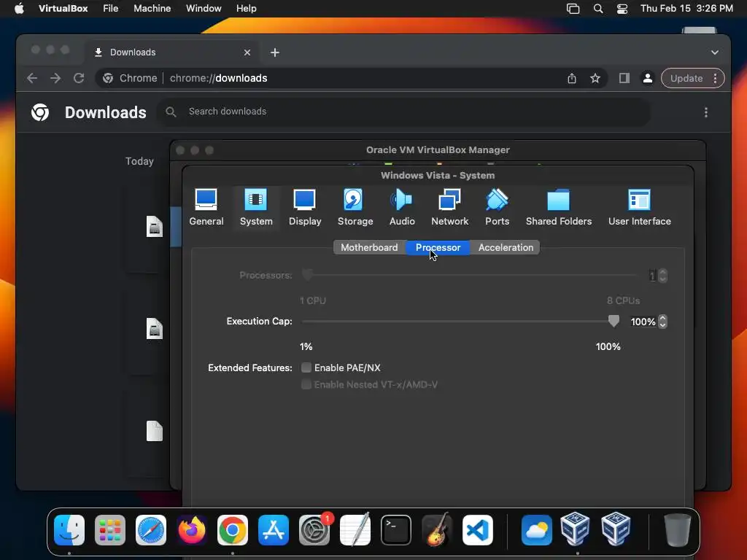
Task: Open Ports settings category
Action: pos(497,208)
